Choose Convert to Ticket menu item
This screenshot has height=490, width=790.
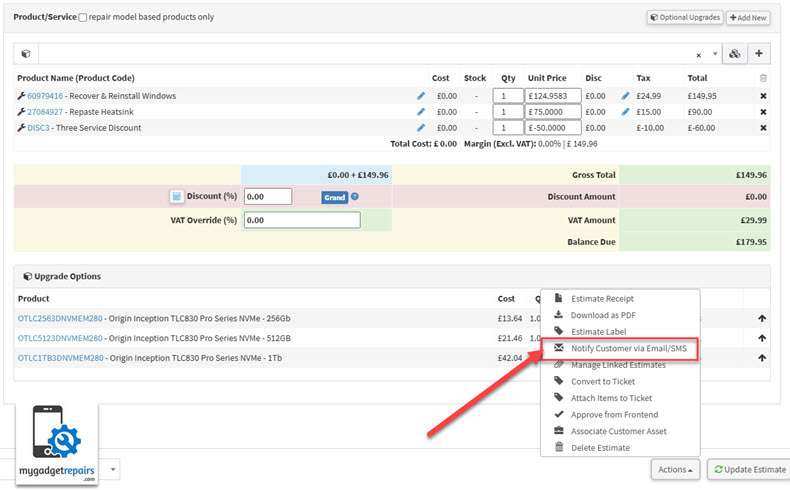(x=603, y=382)
